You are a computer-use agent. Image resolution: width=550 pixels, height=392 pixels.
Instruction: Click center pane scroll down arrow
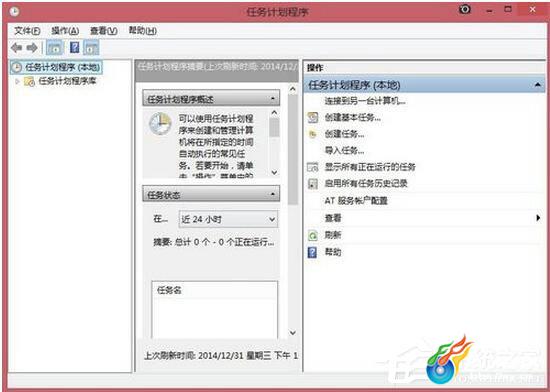pos(293,333)
